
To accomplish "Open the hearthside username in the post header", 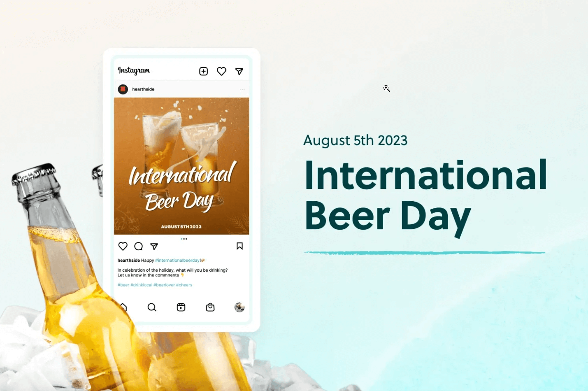I will 143,89.
